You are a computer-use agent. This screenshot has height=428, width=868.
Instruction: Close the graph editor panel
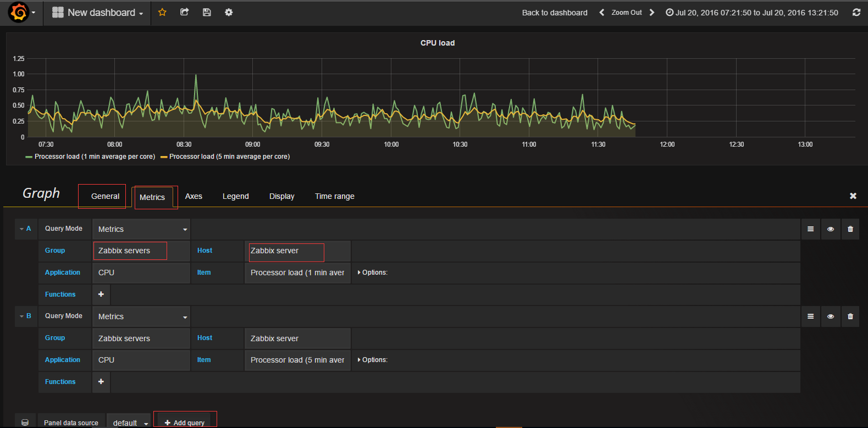coord(853,196)
